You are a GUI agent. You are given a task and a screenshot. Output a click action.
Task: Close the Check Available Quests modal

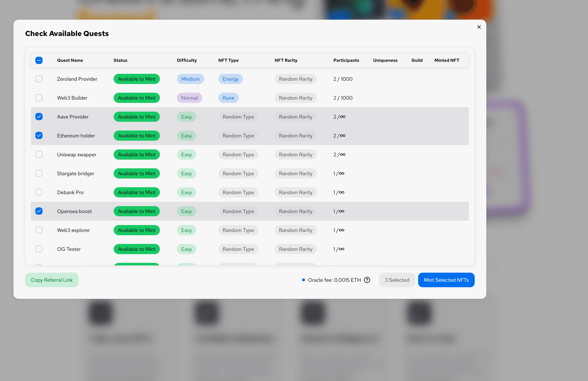tap(479, 27)
